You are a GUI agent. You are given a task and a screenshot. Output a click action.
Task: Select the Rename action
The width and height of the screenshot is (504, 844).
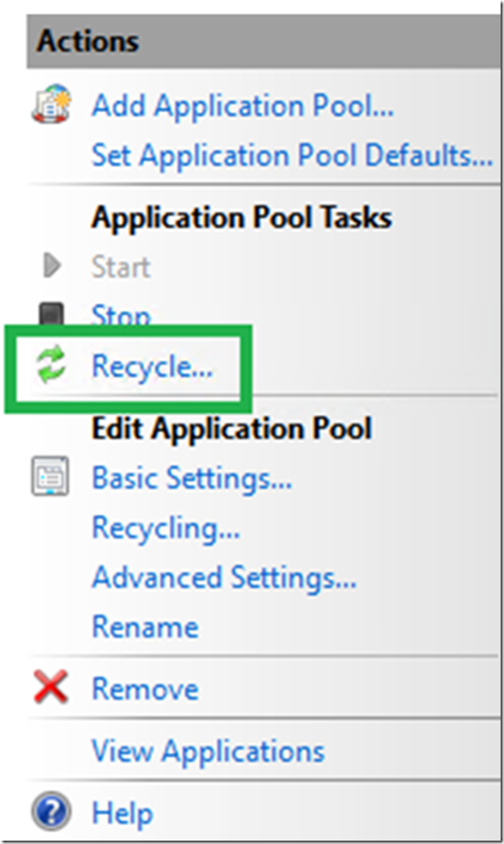click(145, 627)
